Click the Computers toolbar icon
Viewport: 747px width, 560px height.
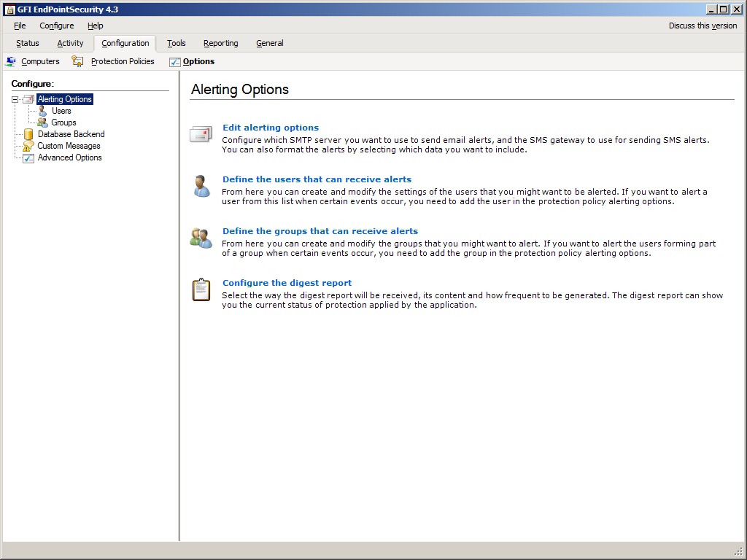click(x=10, y=61)
